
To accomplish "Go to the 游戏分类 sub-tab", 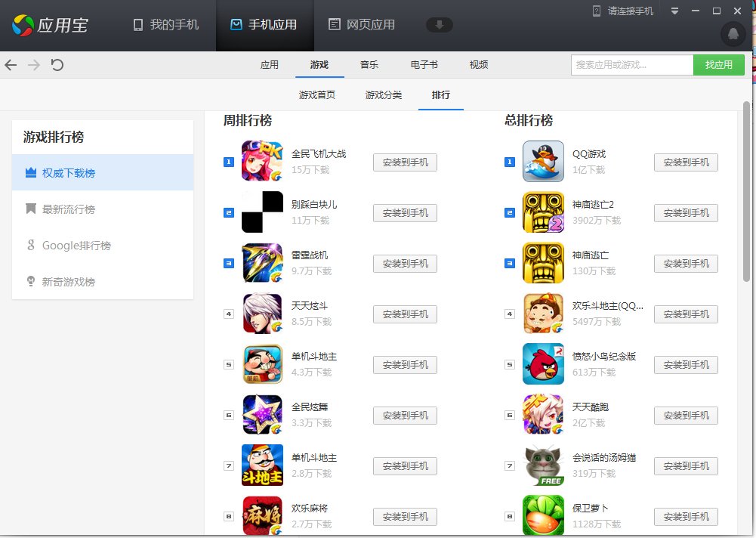I will tap(384, 95).
